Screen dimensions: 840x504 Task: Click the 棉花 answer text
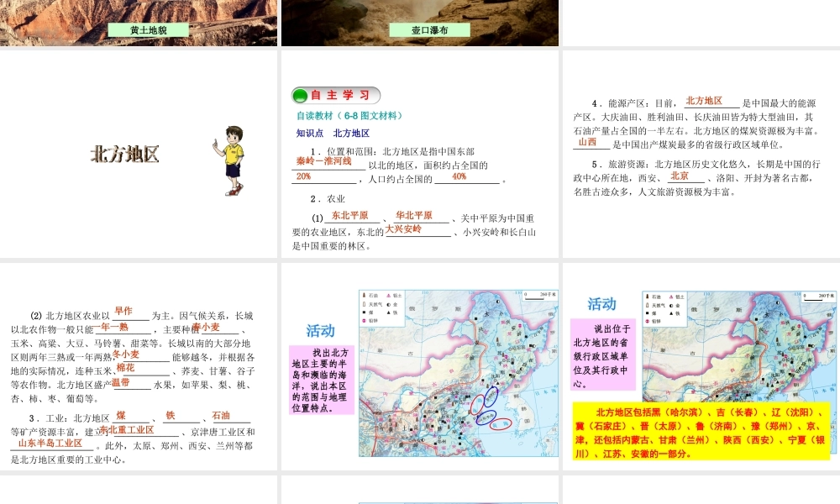click(125, 367)
